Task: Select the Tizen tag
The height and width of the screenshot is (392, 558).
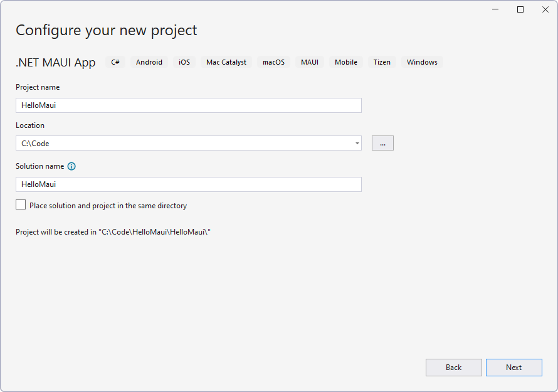Action: (381, 61)
